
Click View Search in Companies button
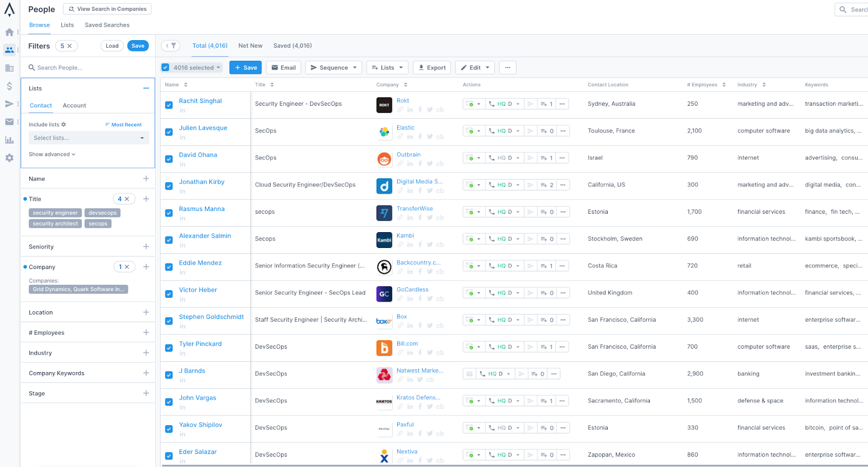coord(107,9)
